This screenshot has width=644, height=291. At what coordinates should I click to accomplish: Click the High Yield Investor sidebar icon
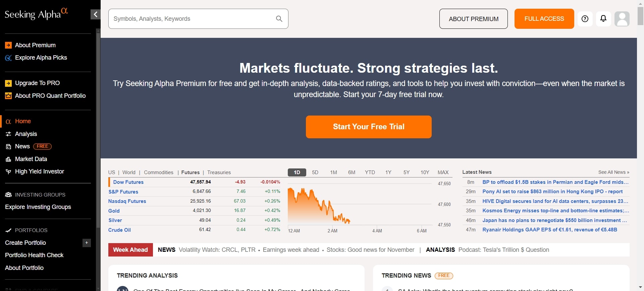[x=8, y=171]
